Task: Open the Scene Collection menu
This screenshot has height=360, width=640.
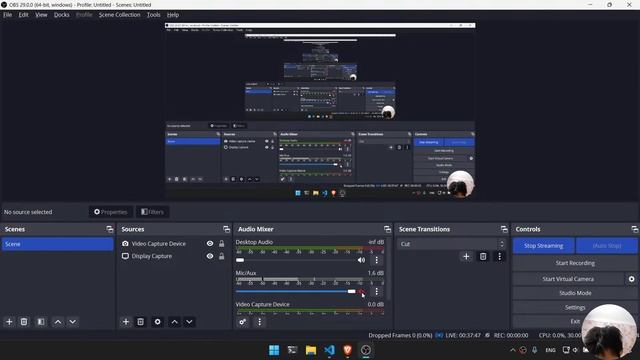Action: click(x=119, y=15)
